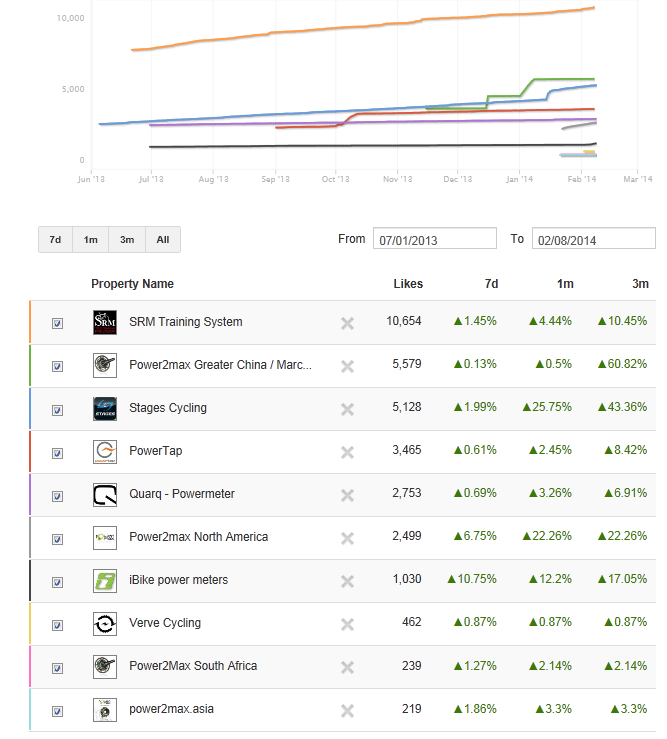This screenshot has height=739, width=667.
Task: Toggle the PowerTap checkbox
Action: pyautogui.click(x=58, y=453)
